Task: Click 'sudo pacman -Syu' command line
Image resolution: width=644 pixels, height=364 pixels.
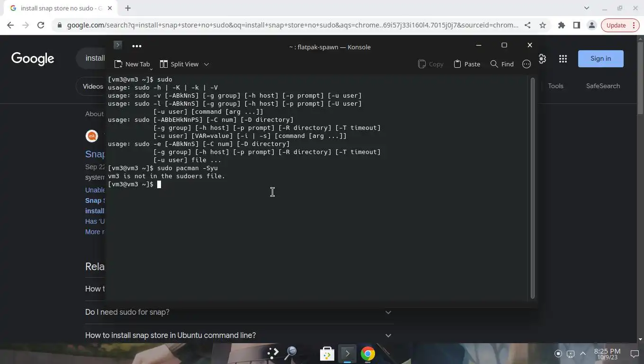Action: click(x=188, y=168)
